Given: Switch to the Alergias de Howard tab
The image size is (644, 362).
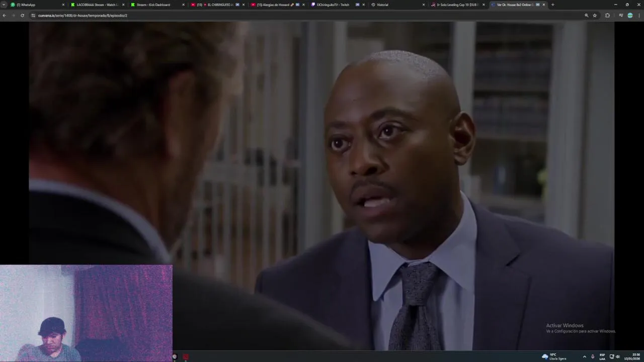Looking at the screenshot, I should pyautogui.click(x=277, y=5).
